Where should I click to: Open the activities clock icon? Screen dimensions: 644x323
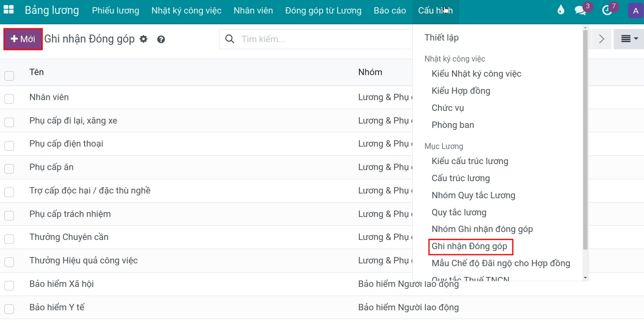(607, 10)
